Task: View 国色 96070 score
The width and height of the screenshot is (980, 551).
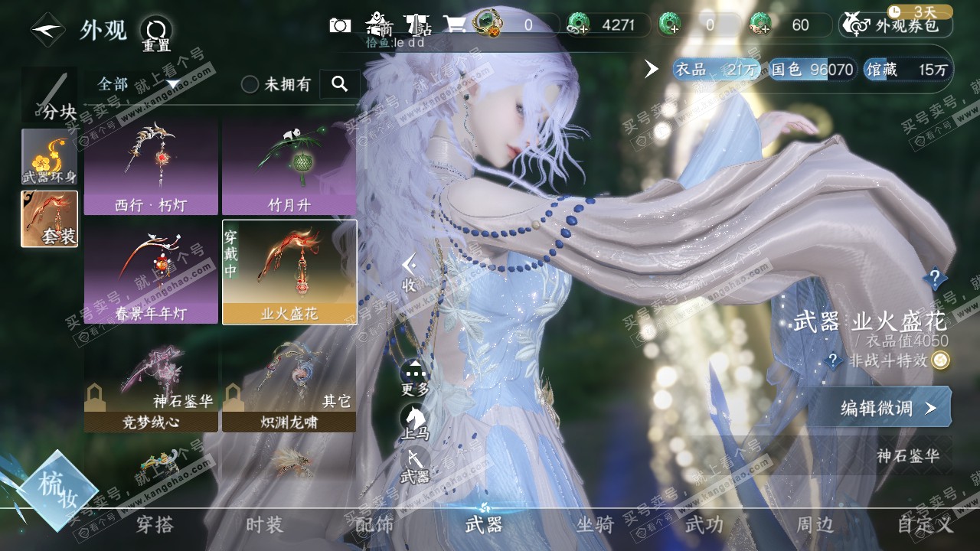Action: (x=812, y=70)
